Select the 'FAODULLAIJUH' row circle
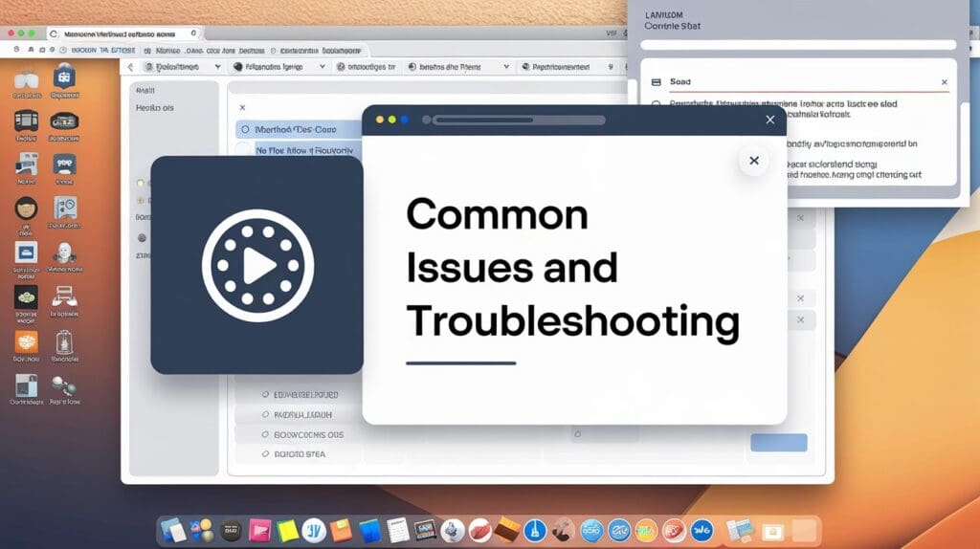 pyautogui.click(x=266, y=415)
